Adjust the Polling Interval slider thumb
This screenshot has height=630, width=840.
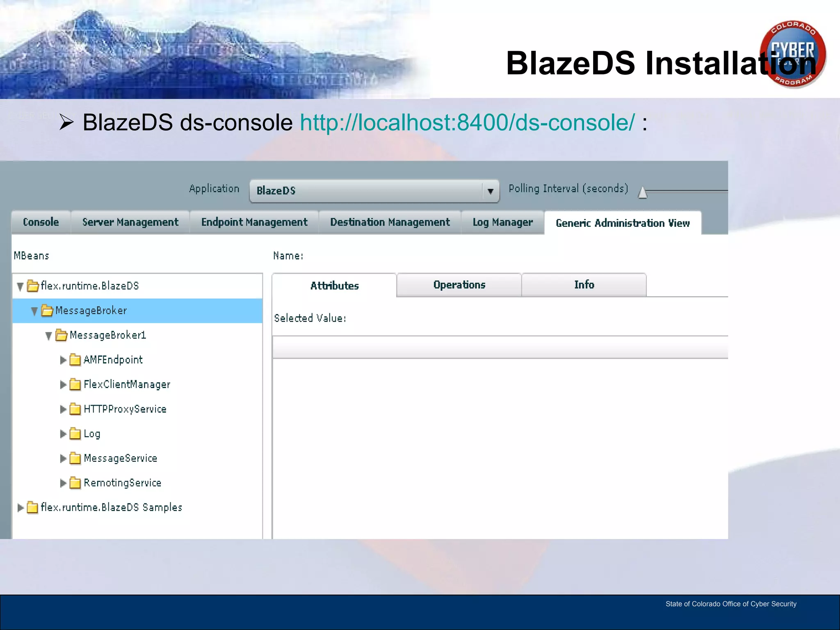pos(643,192)
